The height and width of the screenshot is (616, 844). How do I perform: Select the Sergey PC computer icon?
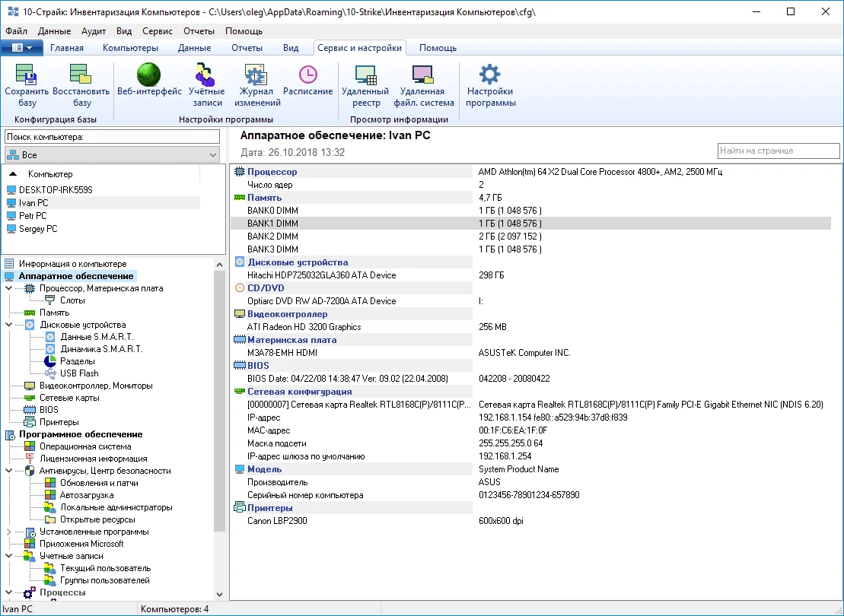point(11,229)
